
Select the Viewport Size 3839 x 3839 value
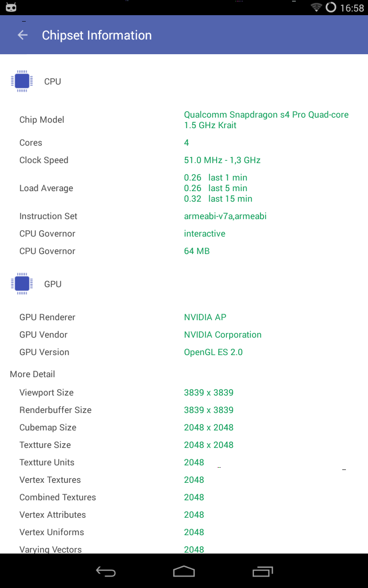[x=208, y=392]
